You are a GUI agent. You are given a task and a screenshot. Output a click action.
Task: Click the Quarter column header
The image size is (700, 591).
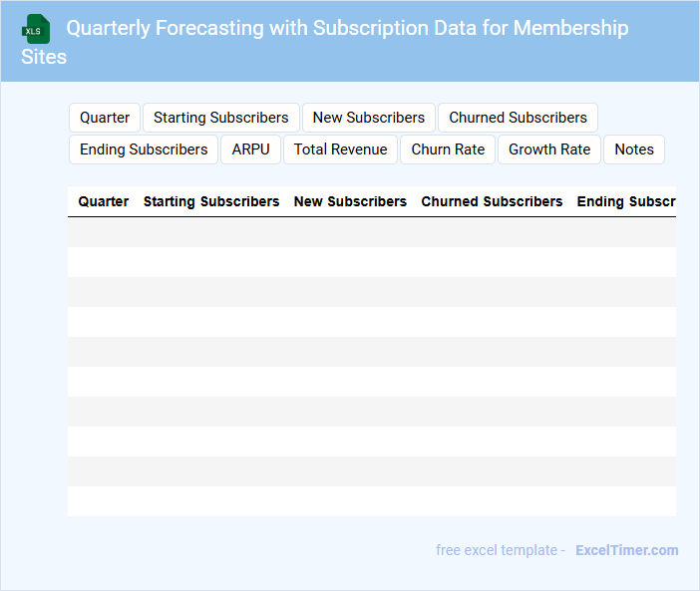pyautogui.click(x=104, y=201)
